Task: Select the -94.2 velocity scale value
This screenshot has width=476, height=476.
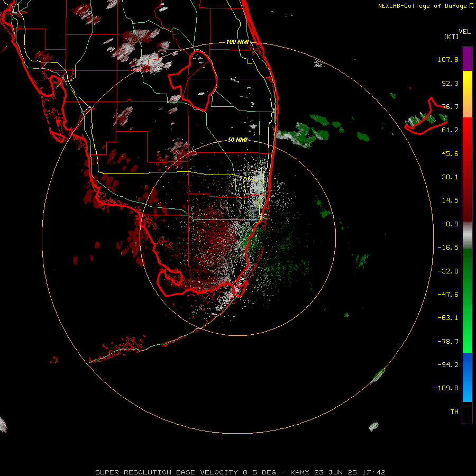Action: (448, 364)
